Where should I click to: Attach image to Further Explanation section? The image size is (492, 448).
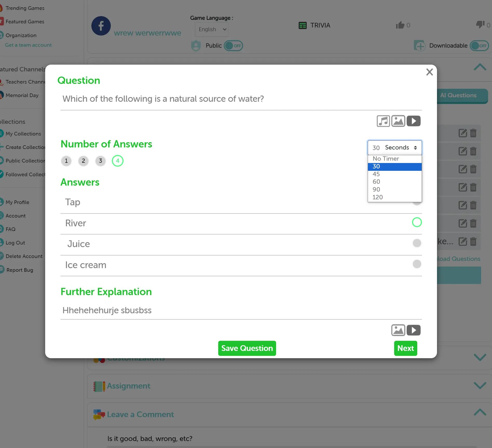pos(398,330)
